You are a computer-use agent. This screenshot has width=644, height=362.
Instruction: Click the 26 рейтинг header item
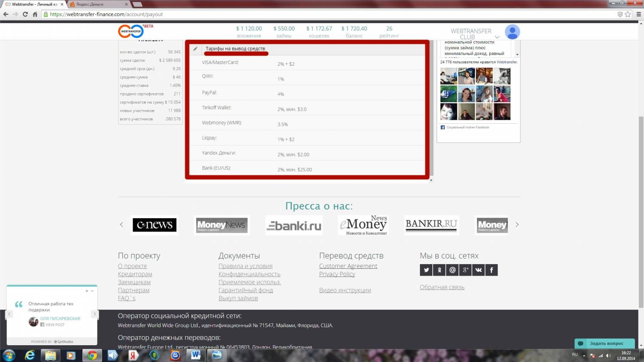(389, 32)
